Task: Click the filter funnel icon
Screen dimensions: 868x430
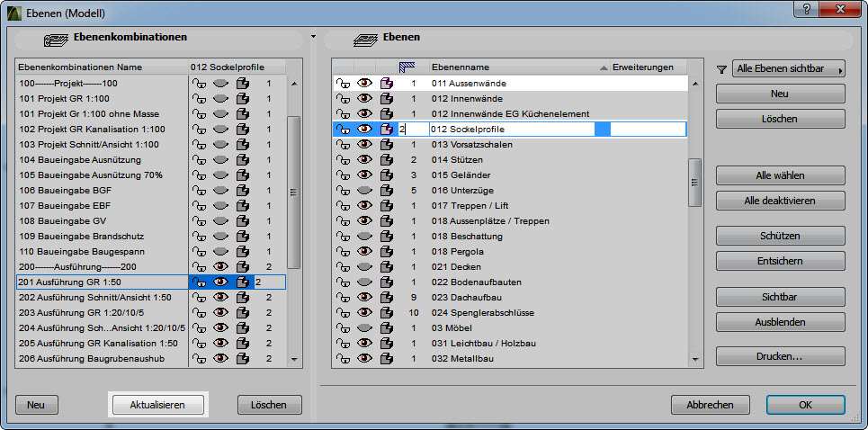Action: click(x=721, y=69)
